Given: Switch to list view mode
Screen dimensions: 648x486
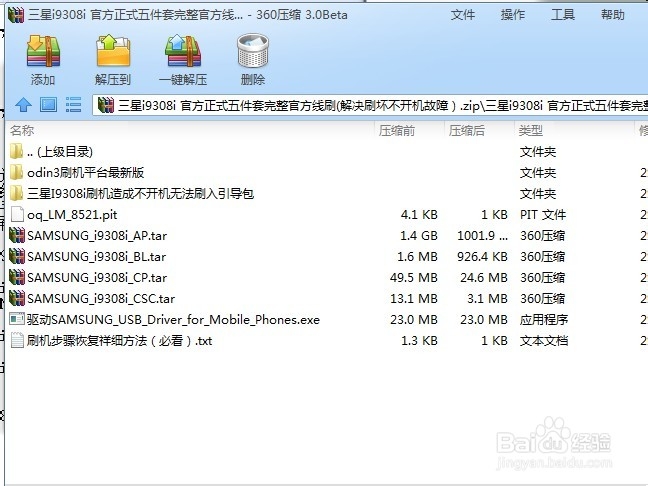Looking at the screenshot, I should click(x=73, y=105).
